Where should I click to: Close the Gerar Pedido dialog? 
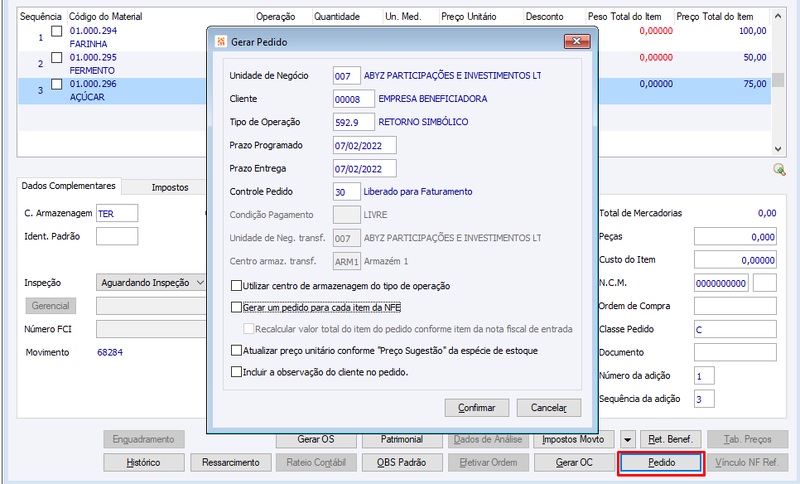click(577, 41)
